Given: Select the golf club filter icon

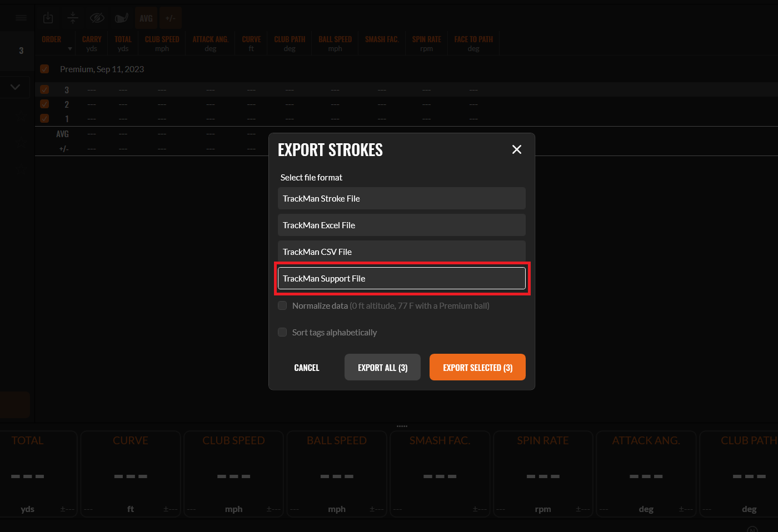Looking at the screenshot, I should click(121, 18).
